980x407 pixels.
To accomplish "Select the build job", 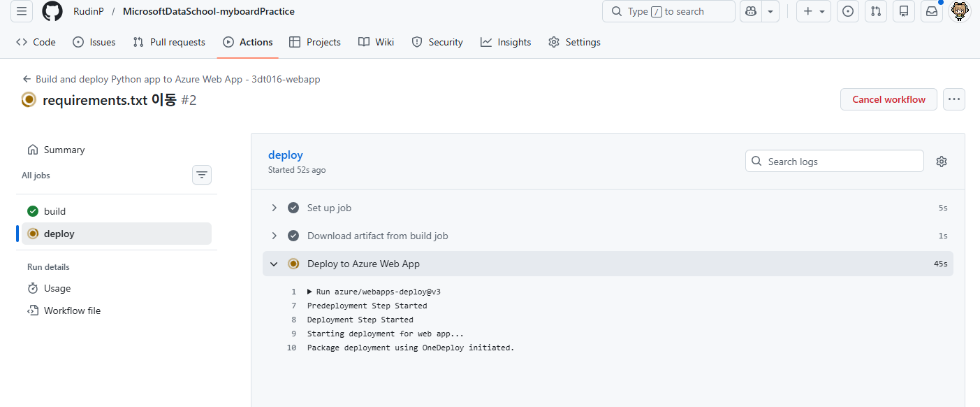I will point(117,211).
